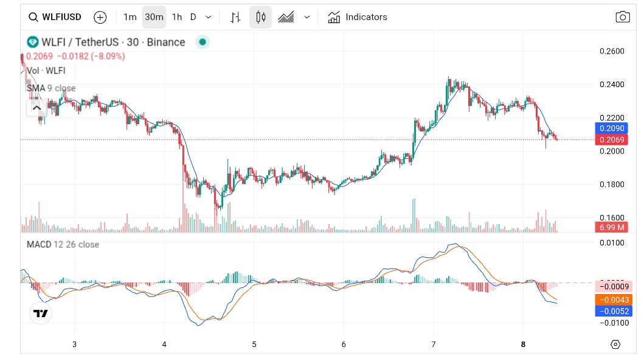The width and height of the screenshot is (644, 361).
Task: Open the Indicators menu
Action: (x=358, y=17)
